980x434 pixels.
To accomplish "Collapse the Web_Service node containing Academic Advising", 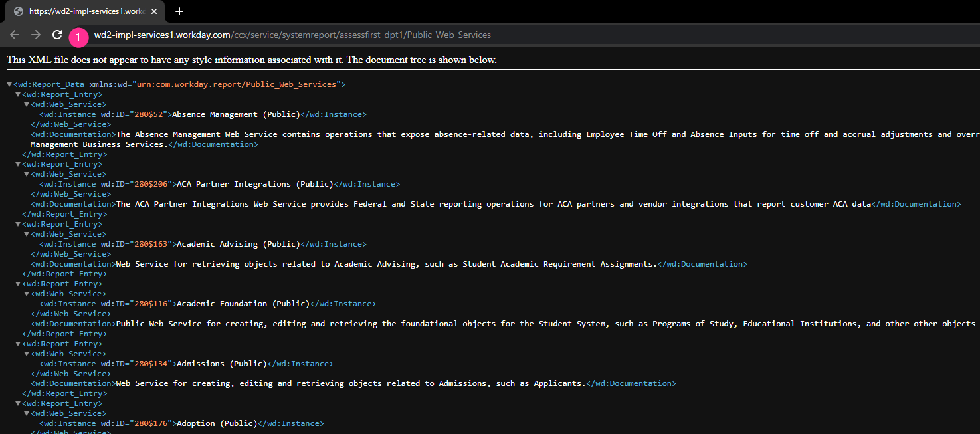I will point(27,234).
